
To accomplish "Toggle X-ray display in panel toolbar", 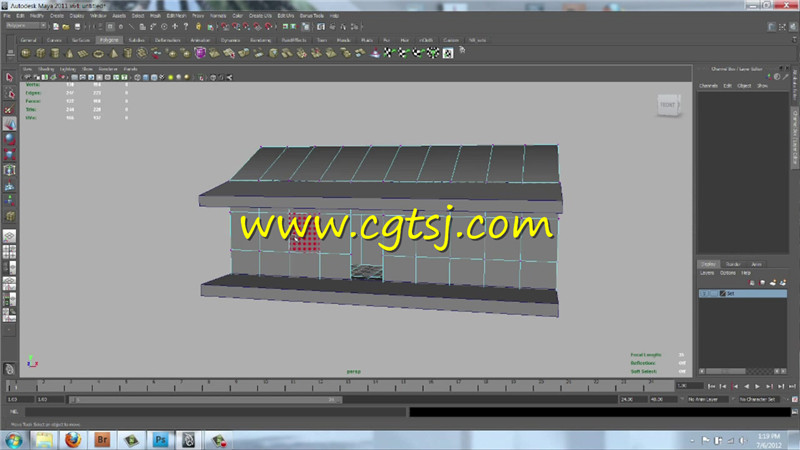I will (213, 78).
